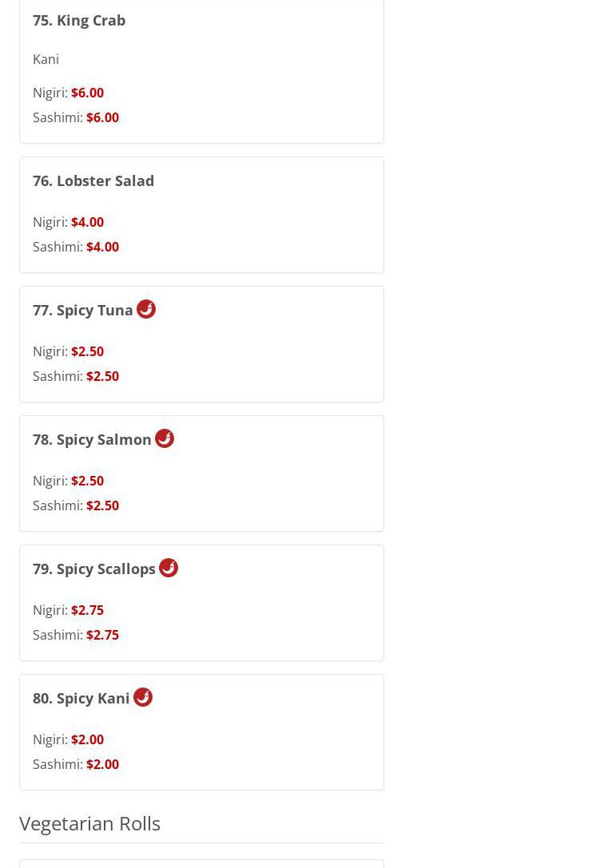Pick Lobster Salad Sashimi $4.00 option
The height and width of the screenshot is (868, 615).
pos(76,247)
